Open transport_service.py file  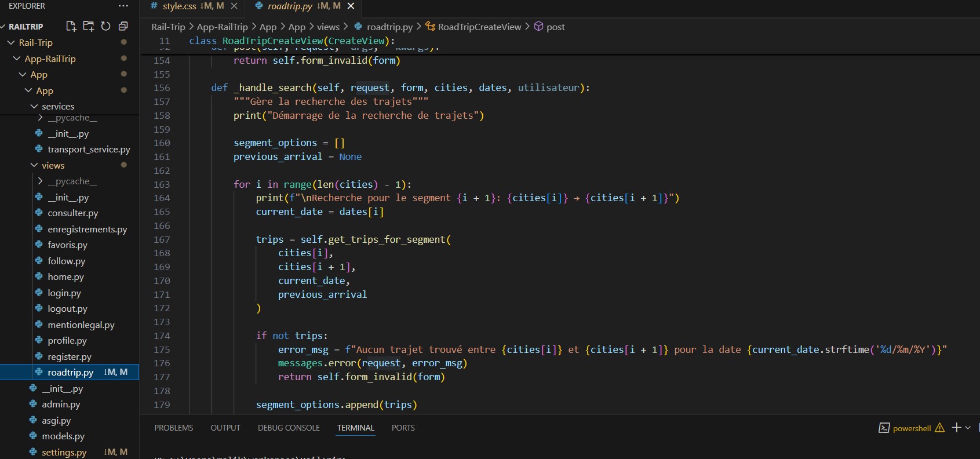tap(89, 150)
